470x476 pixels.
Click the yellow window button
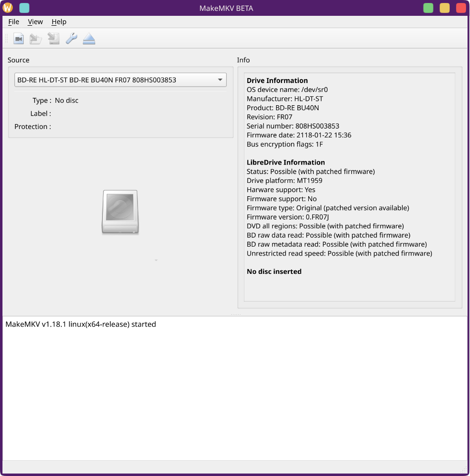444,8
